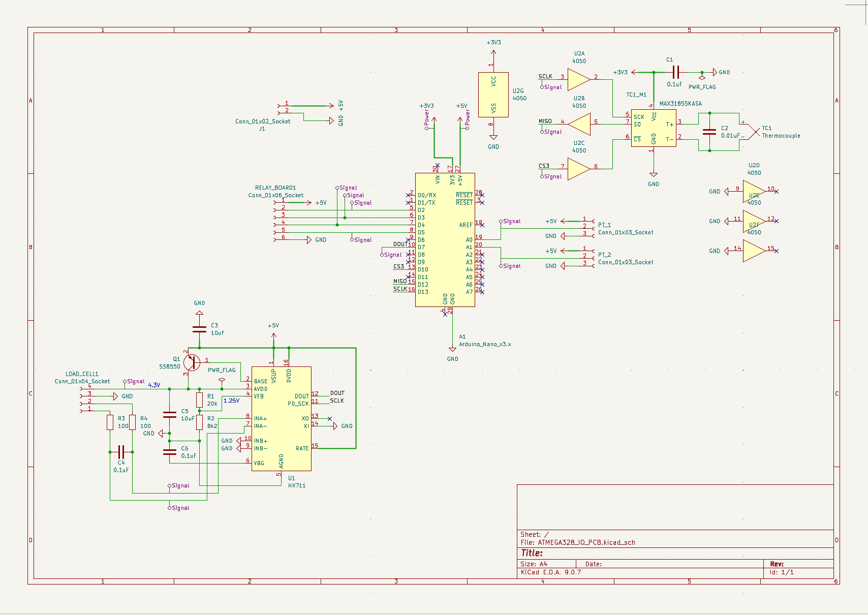Click the MAX31855KASA value label
The width and height of the screenshot is (868, 615).
coord(680,104)
